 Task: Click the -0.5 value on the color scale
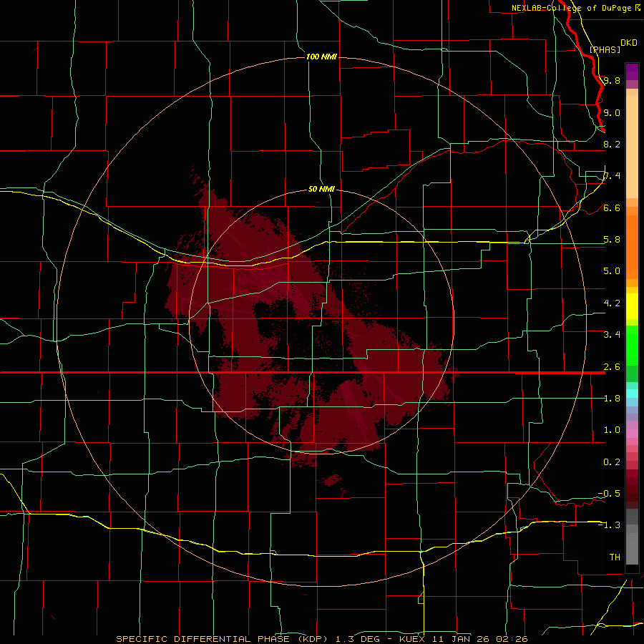pos(609,494)
